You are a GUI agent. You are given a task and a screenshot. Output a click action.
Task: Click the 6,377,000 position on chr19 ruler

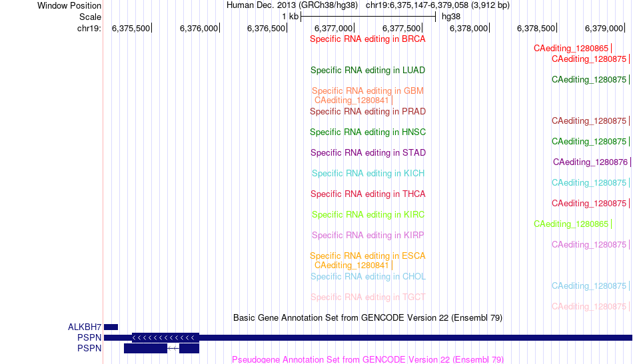pyautogui.click(x=334, y=28)
